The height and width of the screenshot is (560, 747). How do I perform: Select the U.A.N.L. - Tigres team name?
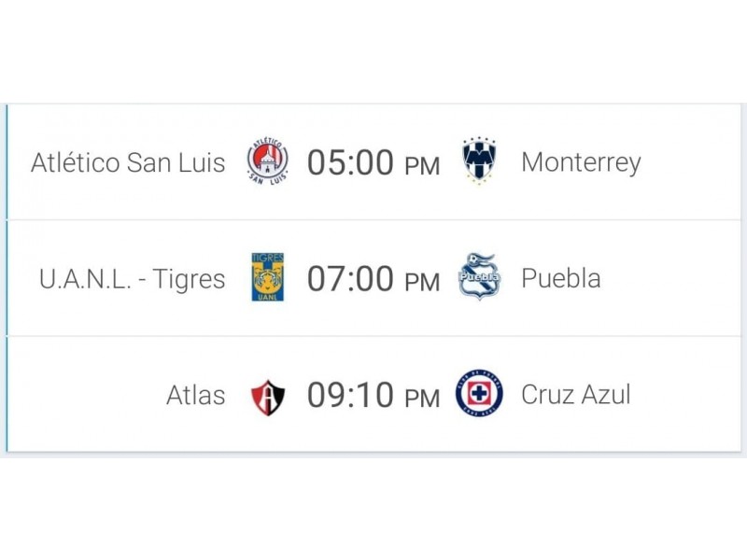pyautogui.click(x=132, y=278)
